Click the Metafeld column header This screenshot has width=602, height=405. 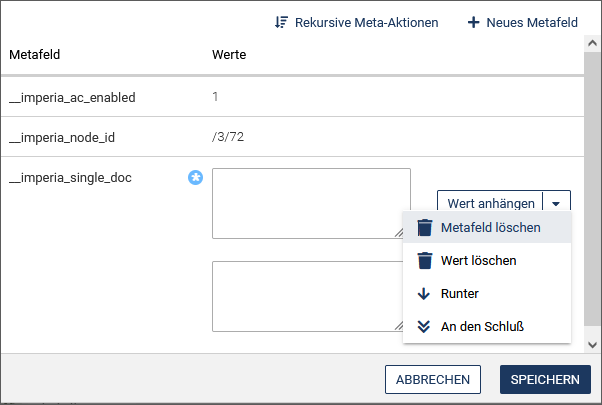[35, 55]
